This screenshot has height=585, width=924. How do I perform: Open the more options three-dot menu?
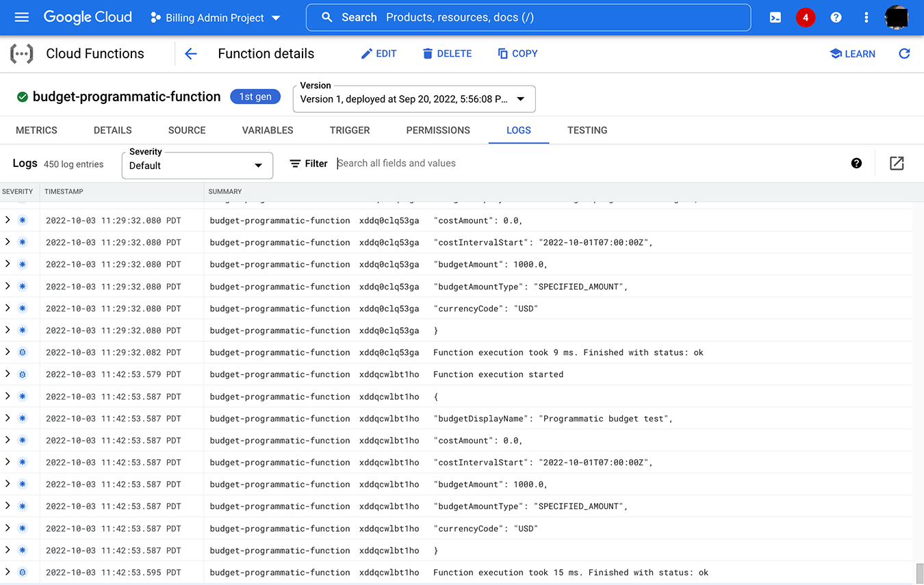click(x=866, y=17)
